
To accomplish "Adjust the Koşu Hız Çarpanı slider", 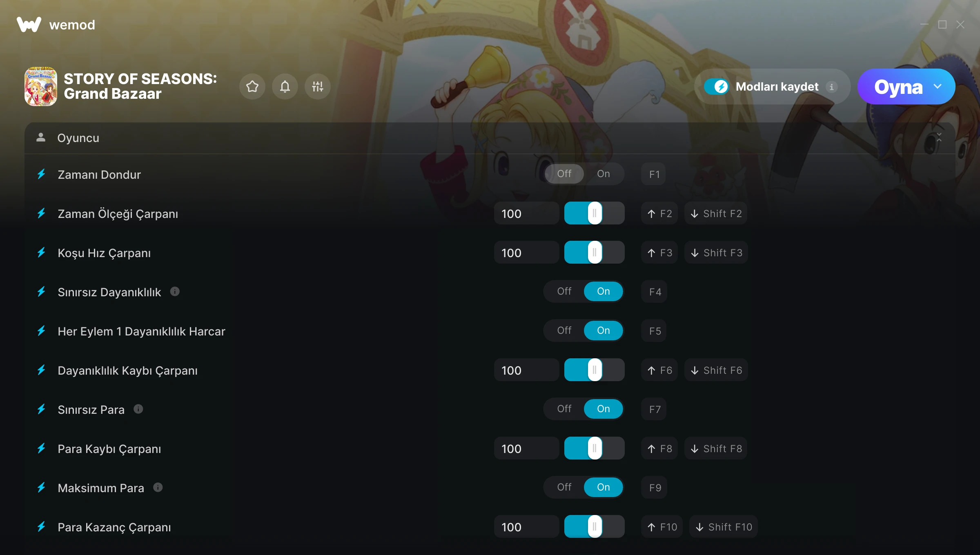I will click(595, 252).
